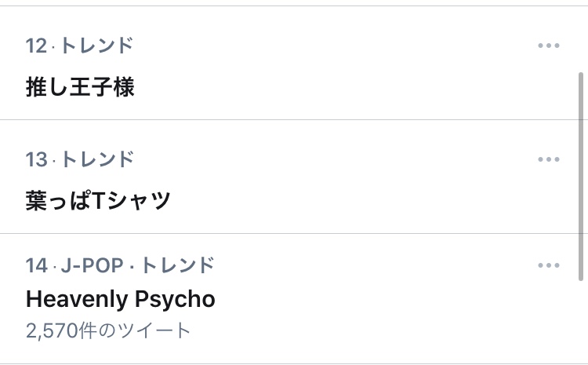The image size is (588, 365).
Task: Click the J-POP text in trend 14
Action: [90, 265]
